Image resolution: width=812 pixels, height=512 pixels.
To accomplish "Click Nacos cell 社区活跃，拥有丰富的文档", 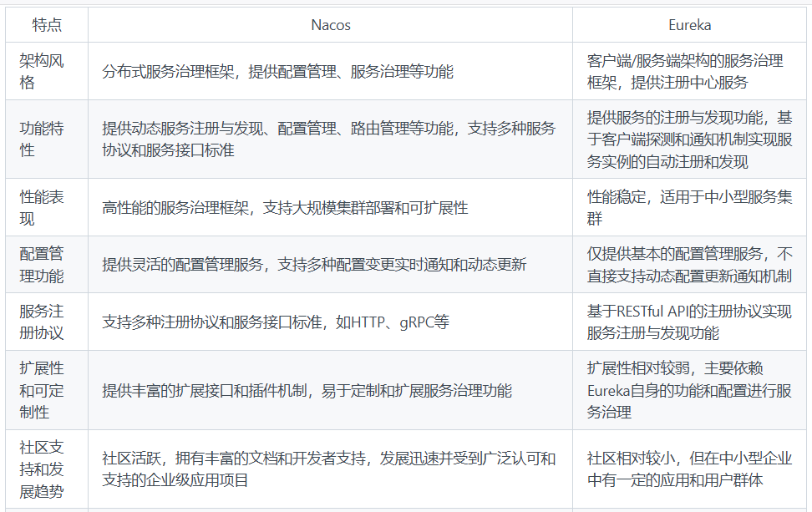I will pos(330,469).
